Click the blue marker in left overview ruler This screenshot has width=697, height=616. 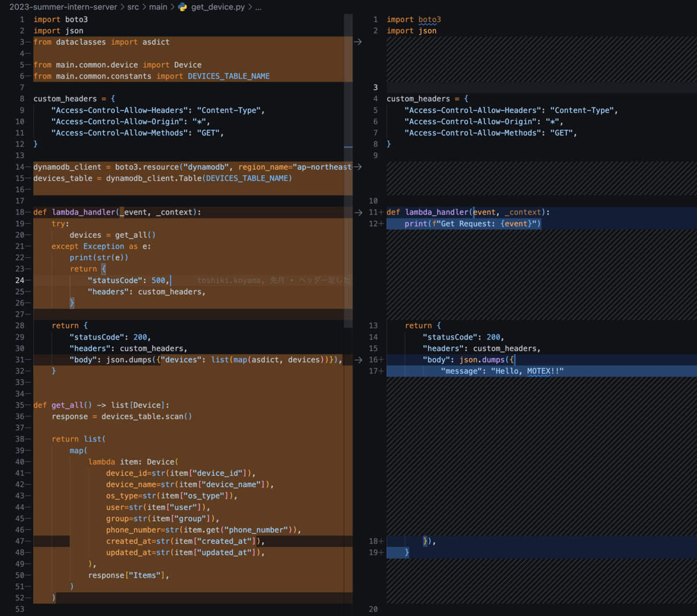[348, 148]
